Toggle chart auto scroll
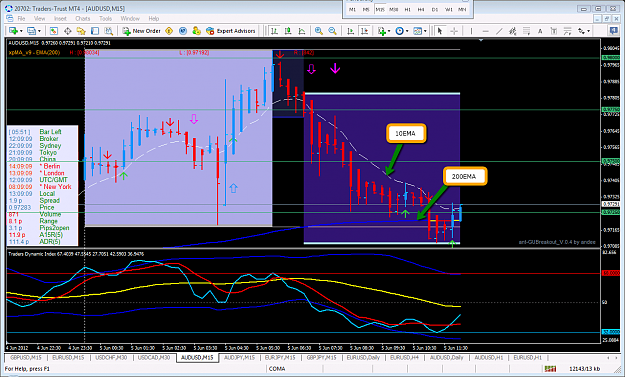The image size is (625, 377). pyautogui.click(x=350, y=31)
